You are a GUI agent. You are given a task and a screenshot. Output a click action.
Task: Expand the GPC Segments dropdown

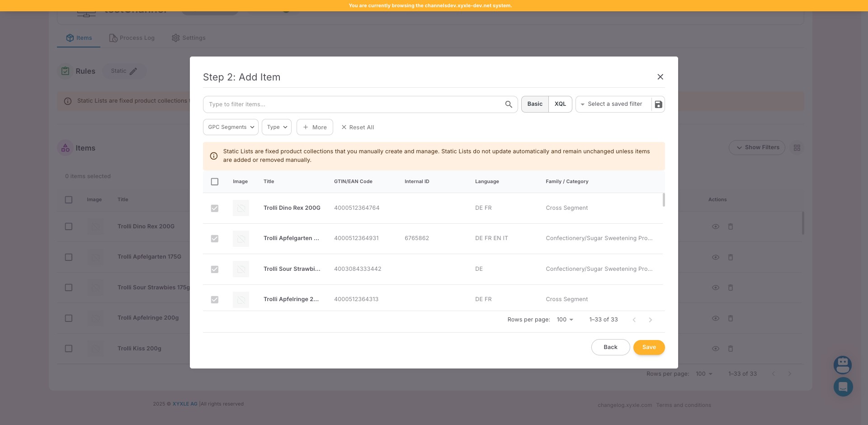tap(231, 127)
